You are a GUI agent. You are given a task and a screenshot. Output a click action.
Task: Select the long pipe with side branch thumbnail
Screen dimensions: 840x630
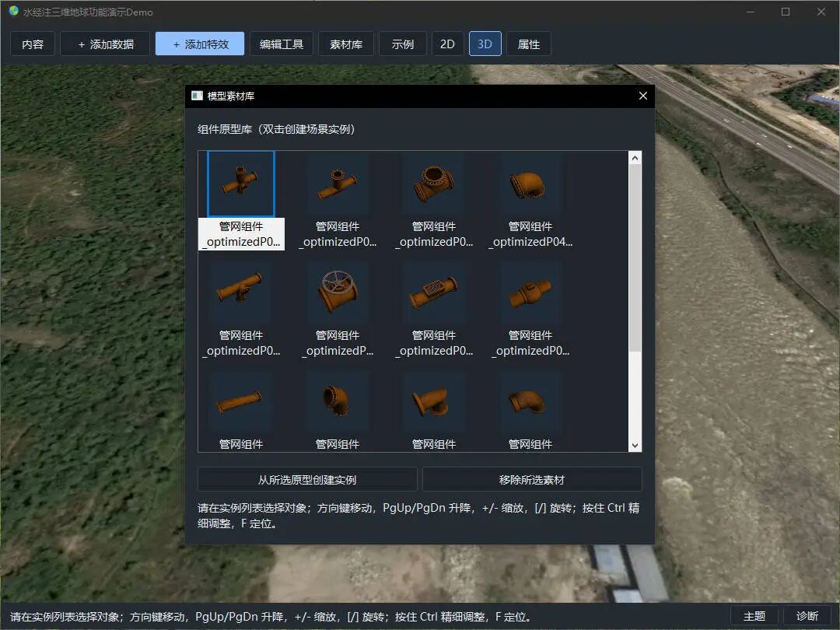tap(241, 292)
